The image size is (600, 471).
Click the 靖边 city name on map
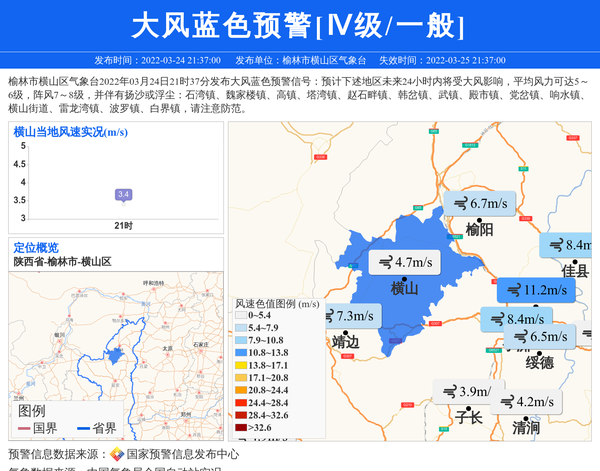[345, 341]
